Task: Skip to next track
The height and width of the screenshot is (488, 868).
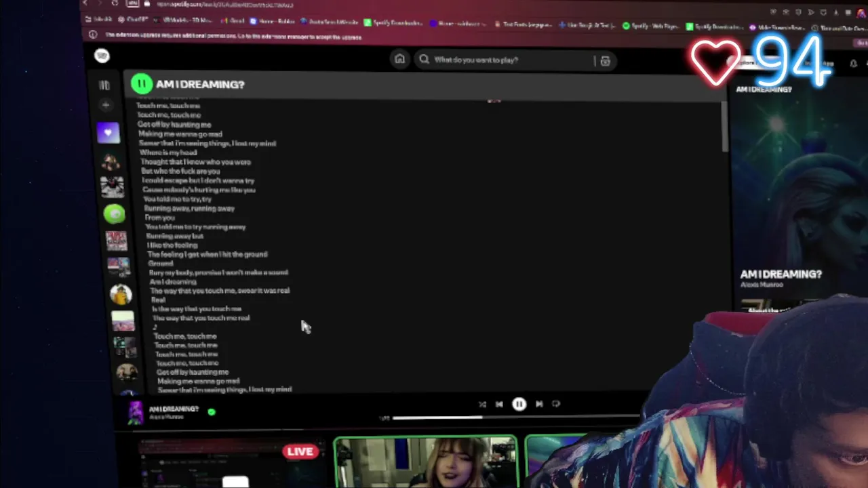Action: [x=539, y=404]
